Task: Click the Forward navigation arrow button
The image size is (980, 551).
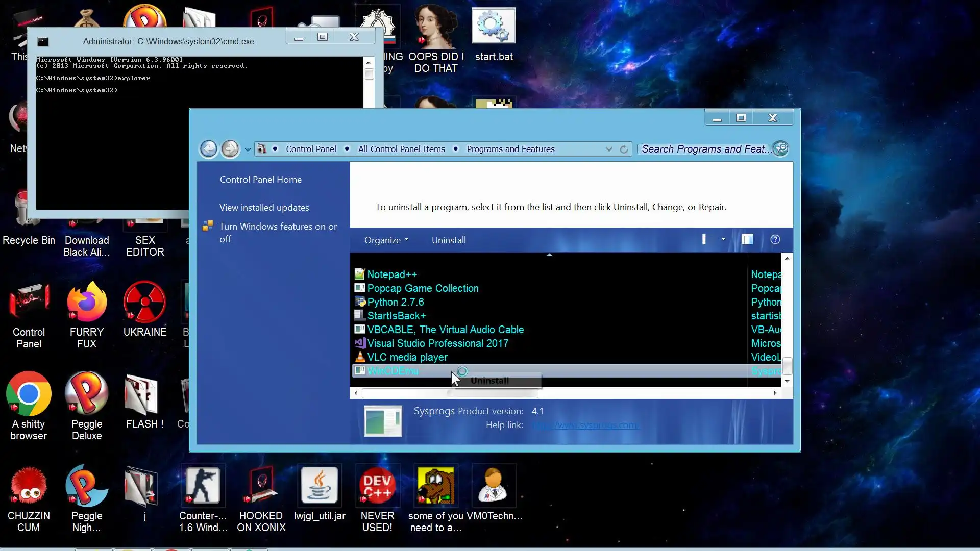Action: pos(230,149)
